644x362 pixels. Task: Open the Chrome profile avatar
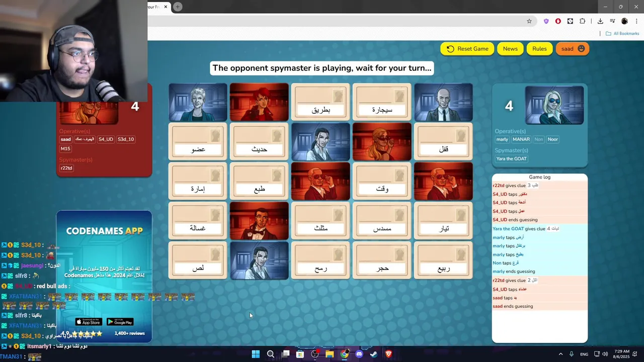pyautogui.click(x=624, y=21)
